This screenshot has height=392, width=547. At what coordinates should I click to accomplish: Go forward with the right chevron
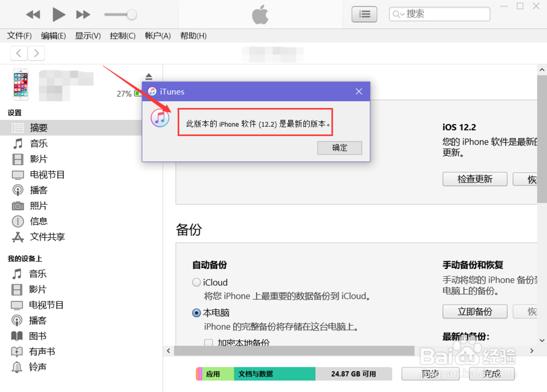pyautogui.click(x=36, y=54)
